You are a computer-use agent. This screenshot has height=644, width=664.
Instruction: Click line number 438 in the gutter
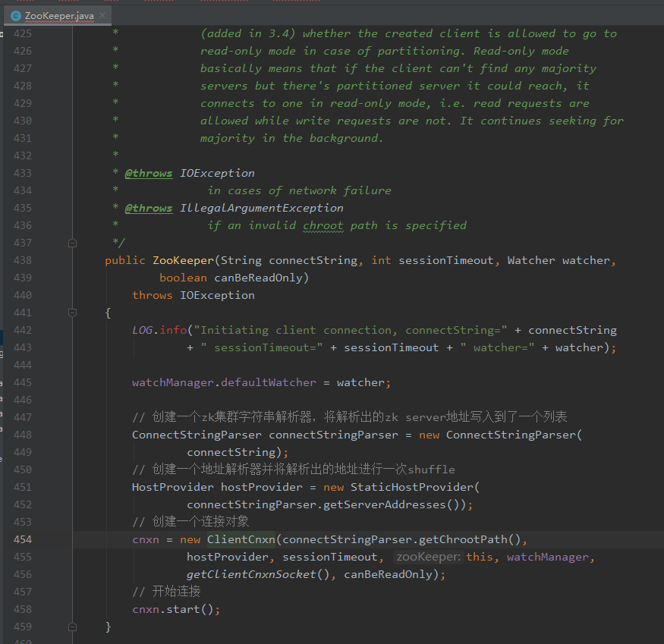tap(23, 260)
